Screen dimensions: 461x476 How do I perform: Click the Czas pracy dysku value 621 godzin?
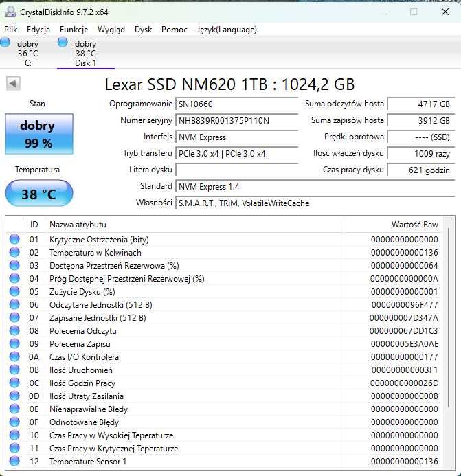(x=421, y=170)
